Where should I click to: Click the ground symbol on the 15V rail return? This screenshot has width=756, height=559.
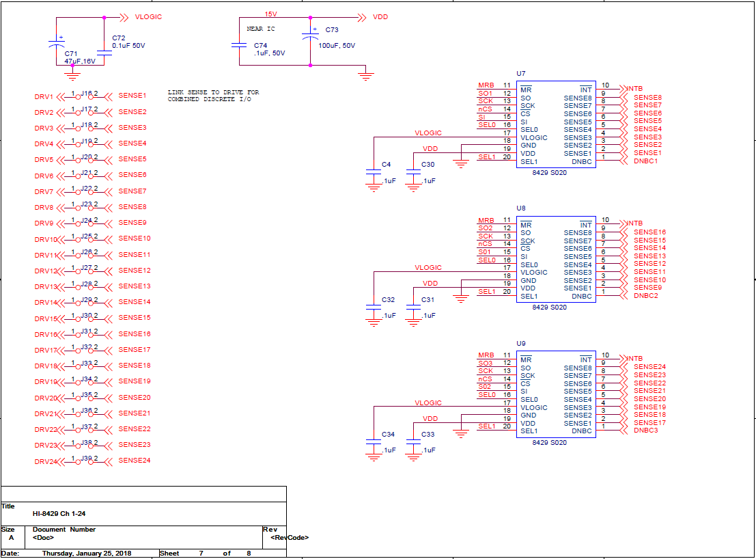click(366, 76)
